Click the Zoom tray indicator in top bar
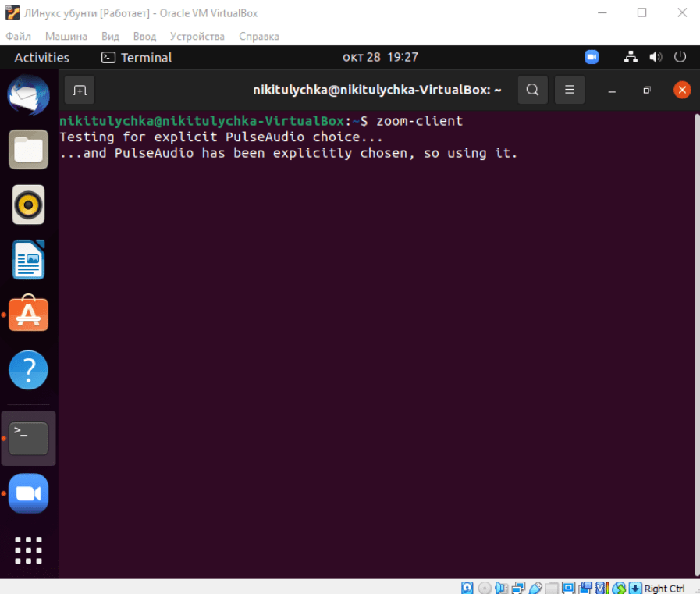 pyautogui.click(x=592, y=57)
